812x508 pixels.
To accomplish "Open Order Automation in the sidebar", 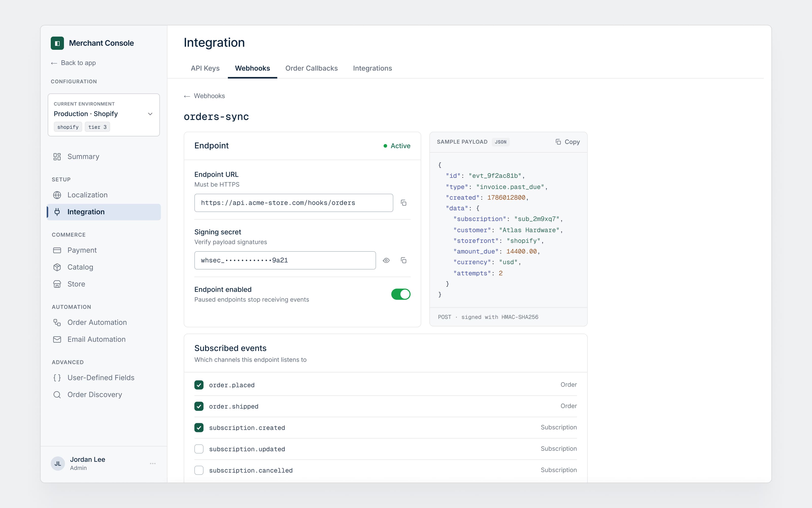I will coord(104,323).
